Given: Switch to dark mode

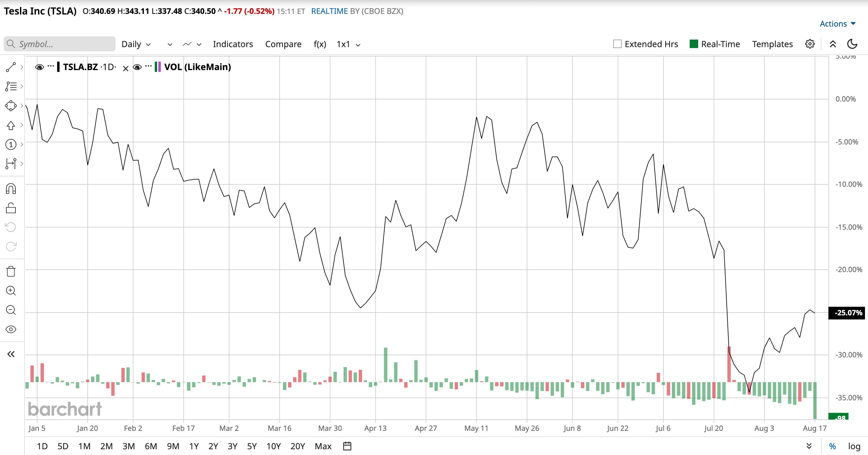Looking at the screenshot, I should click(x=852, y=44).
